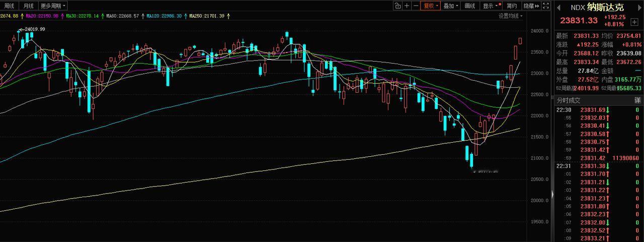644x242 pixels.
Task: Click the 简约 simple mode button
Action: 512,6
